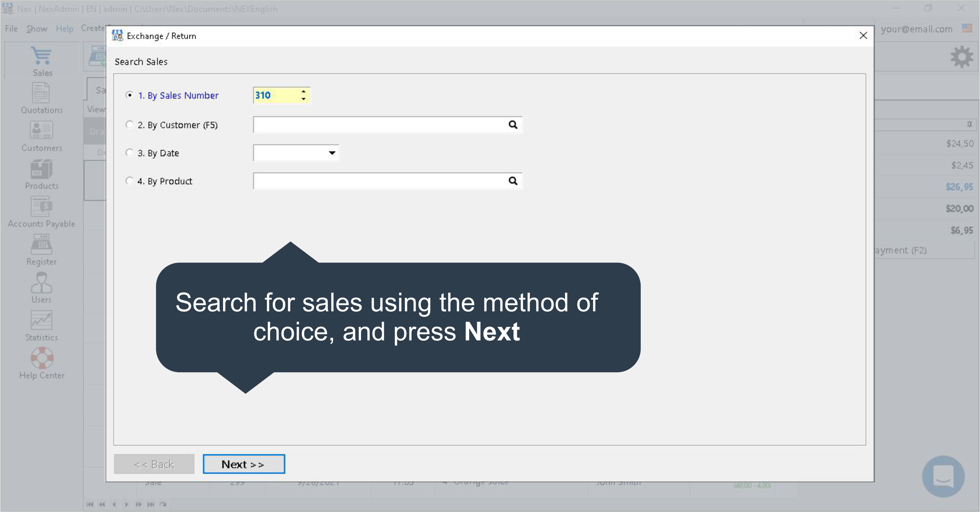The image size is (980, 512).
Task: Open the Statistics chart icon
Action: (41, 320)
